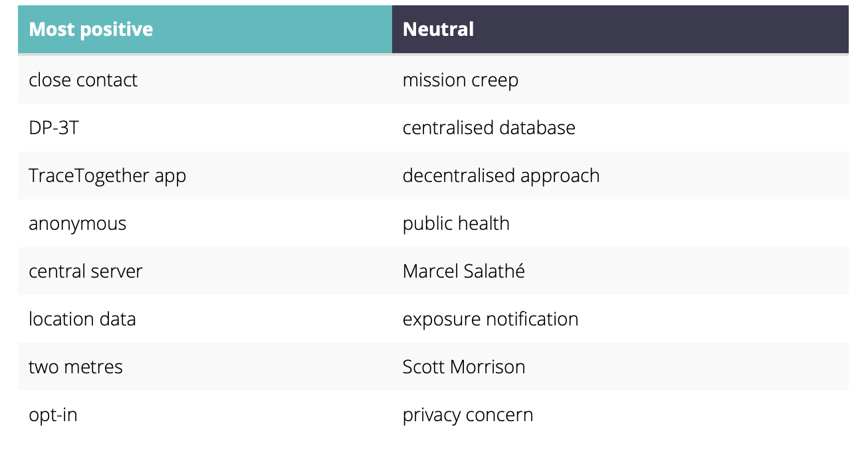Click the name "Marcel Salathé"
The image size is (868, 465).
tap(464, 271)
